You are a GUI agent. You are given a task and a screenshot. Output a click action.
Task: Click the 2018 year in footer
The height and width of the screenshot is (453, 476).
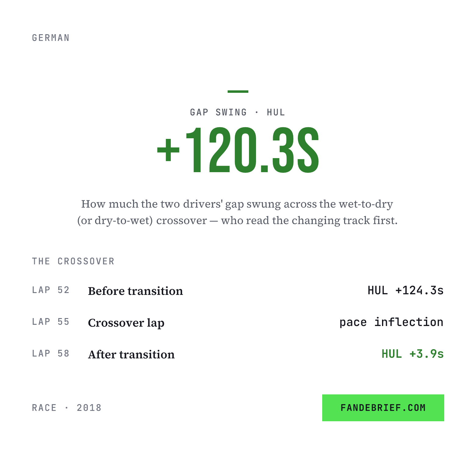tap(89, 408)
